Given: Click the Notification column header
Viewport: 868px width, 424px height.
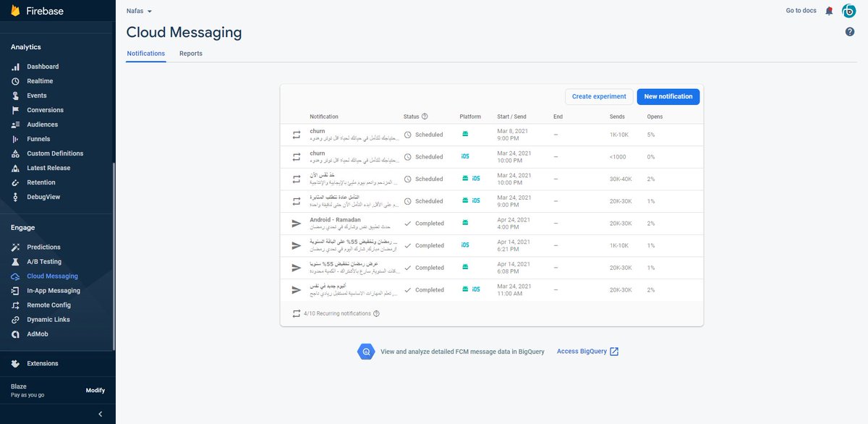Looking at the screenshot, I should (x=324, y=116).
